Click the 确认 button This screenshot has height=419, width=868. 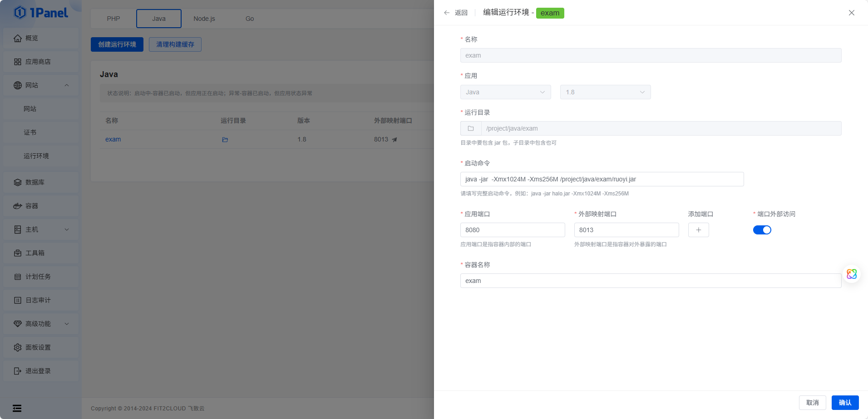[x=845, y=403]
